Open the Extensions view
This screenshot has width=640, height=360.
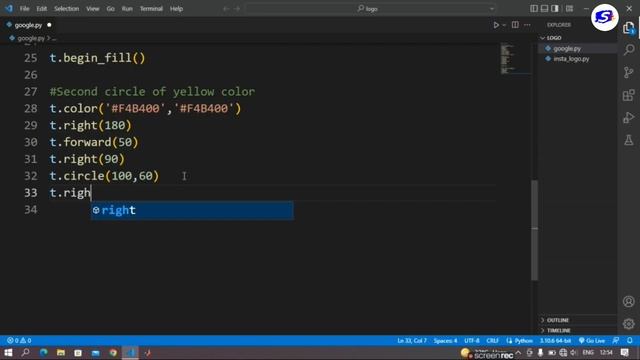(x=629, y=96)
